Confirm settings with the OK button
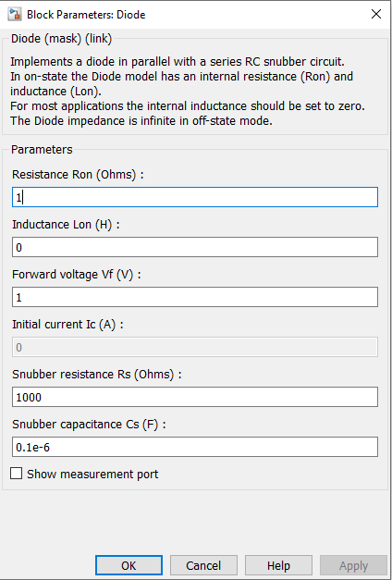Viewport: 392px width, 580px height. coord(129,565)
